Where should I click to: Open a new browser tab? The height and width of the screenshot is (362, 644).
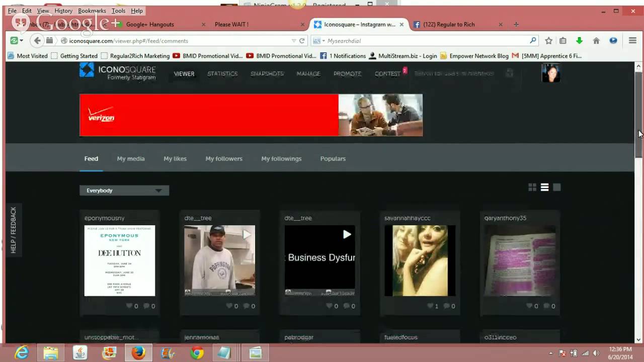tap(516, 24)
